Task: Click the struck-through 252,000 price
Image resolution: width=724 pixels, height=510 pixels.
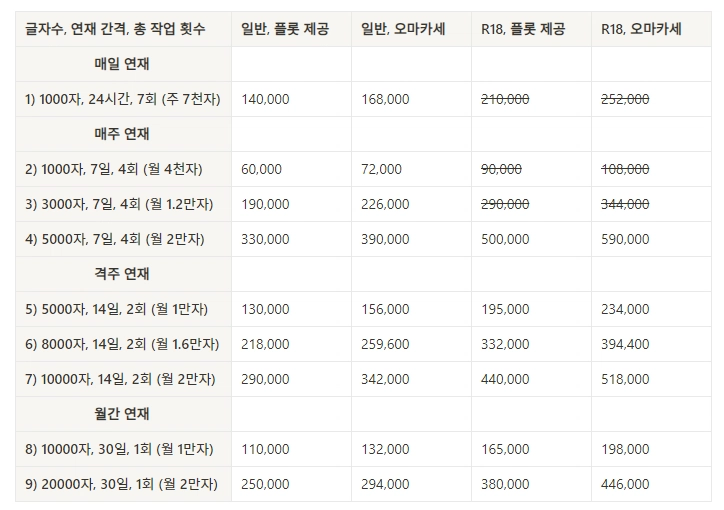Action: coord(625,99)
